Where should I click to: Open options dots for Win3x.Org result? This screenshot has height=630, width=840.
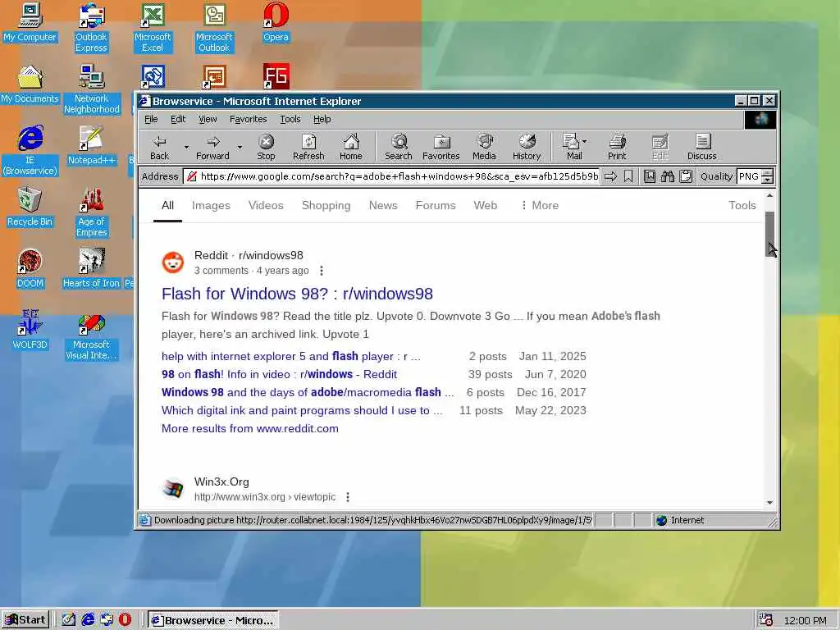pos(348,497)
